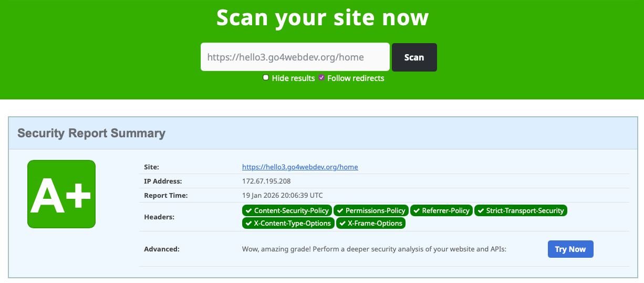Click the X-Content-Type-Options header badge
The width and height of the screenshot is (644, 283).
(x=288, y=223)
